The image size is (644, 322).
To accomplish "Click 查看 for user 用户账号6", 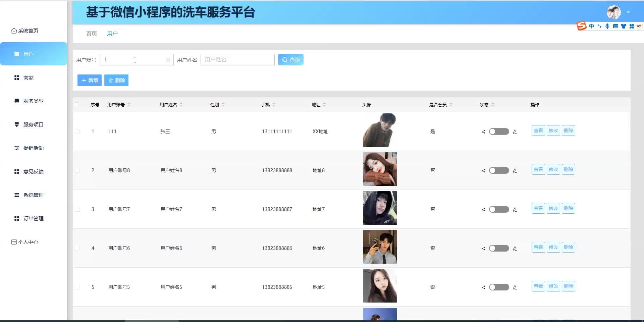I will [x=538, y=247].
